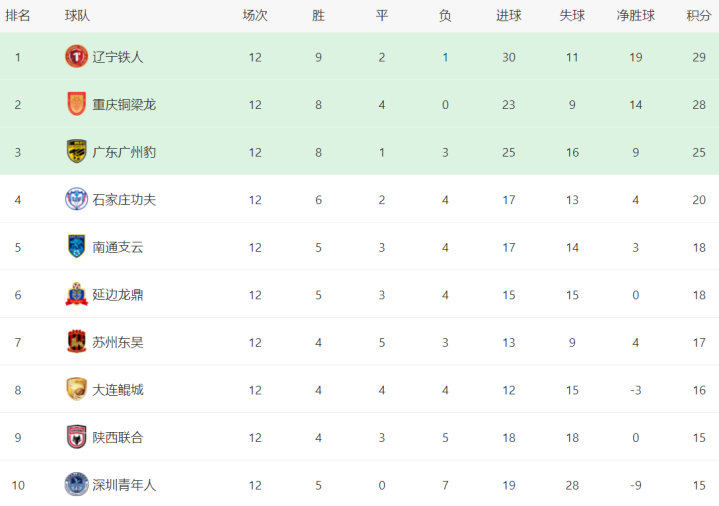Click the 辽宁铁人 team logo

click(76, 56)
